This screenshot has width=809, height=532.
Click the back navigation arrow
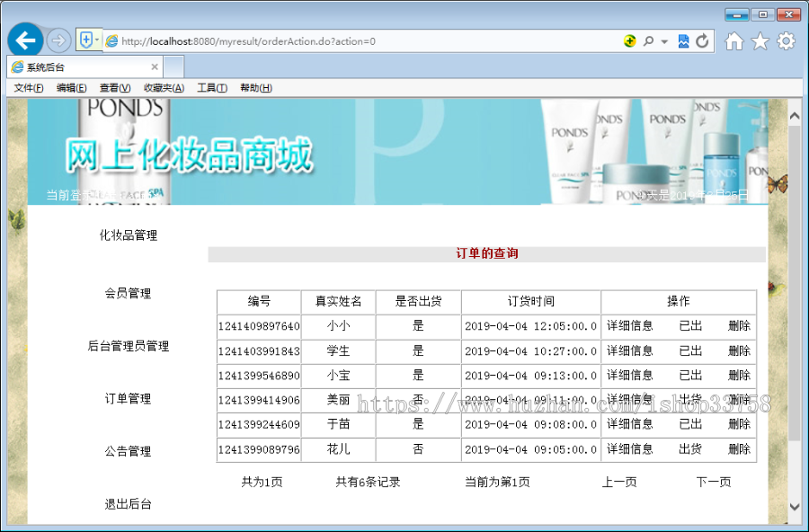[x=25, y=40]
